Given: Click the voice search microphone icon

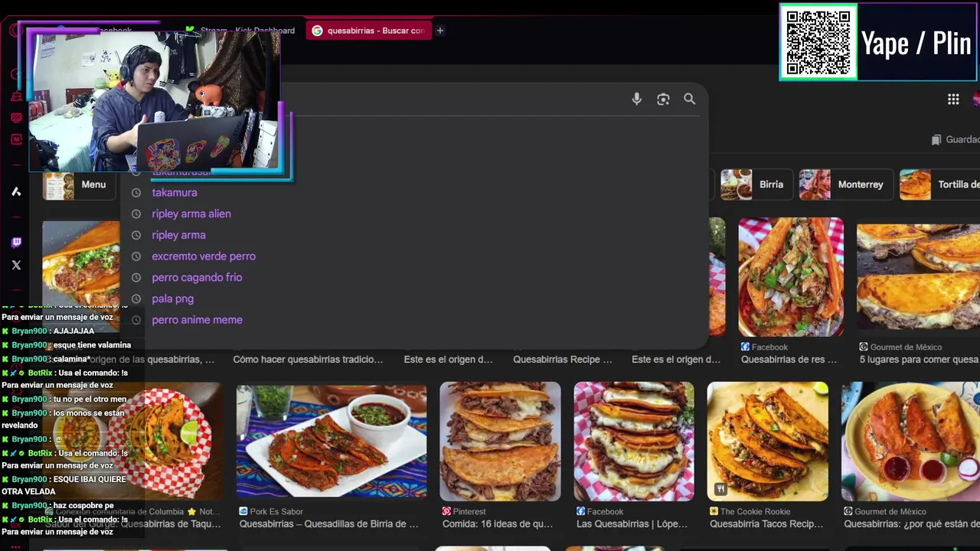Looking at the screenshot, I should (636, 99).
